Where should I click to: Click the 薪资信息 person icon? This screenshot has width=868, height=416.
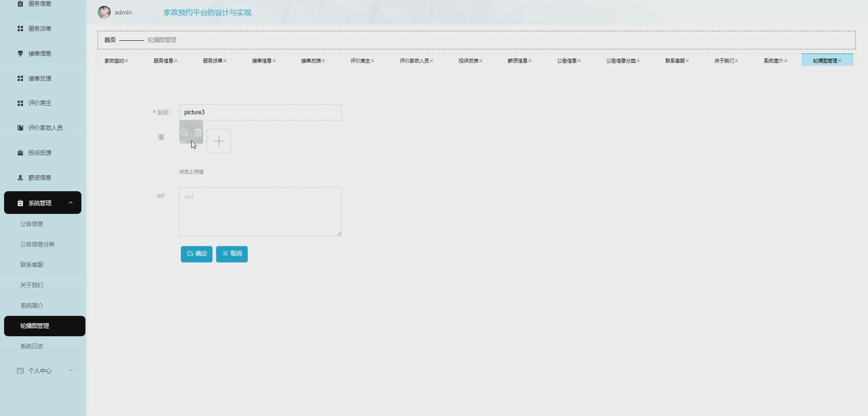pyautogui.click(x=20, y=178)
